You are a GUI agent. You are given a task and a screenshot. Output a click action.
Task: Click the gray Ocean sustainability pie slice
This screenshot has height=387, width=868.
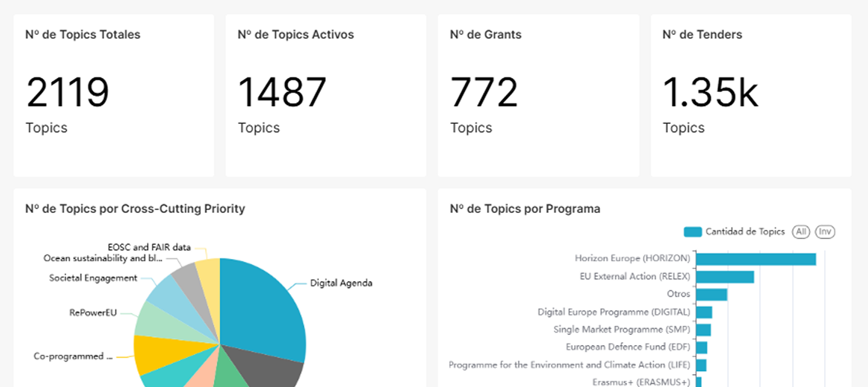click(186, 281)
